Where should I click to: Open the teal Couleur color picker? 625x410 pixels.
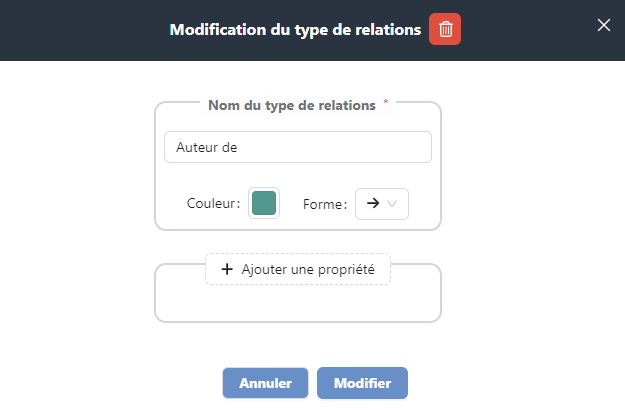264,203
